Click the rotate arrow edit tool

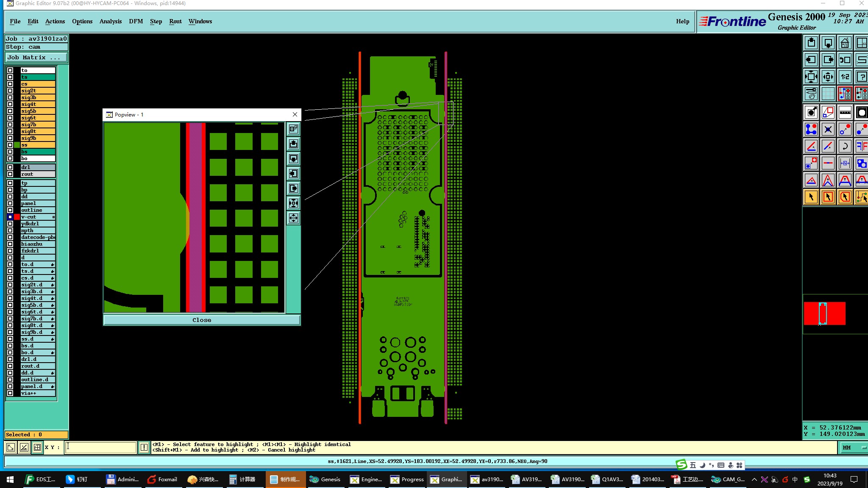click(845, 146)
